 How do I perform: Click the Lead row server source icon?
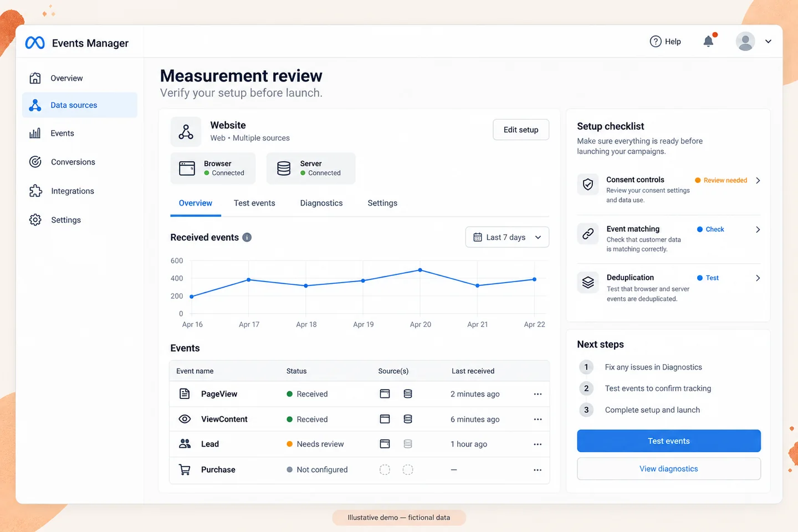(x=408, y=444)
